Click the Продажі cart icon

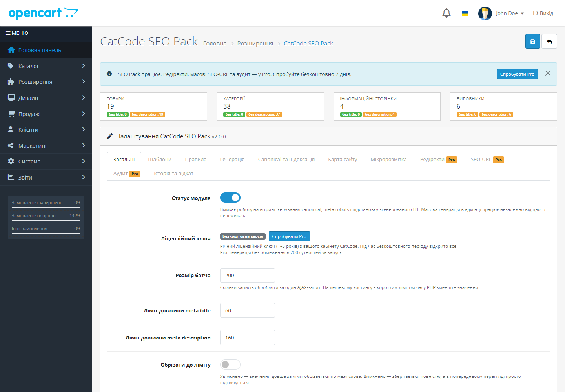[x=11, y=114]
